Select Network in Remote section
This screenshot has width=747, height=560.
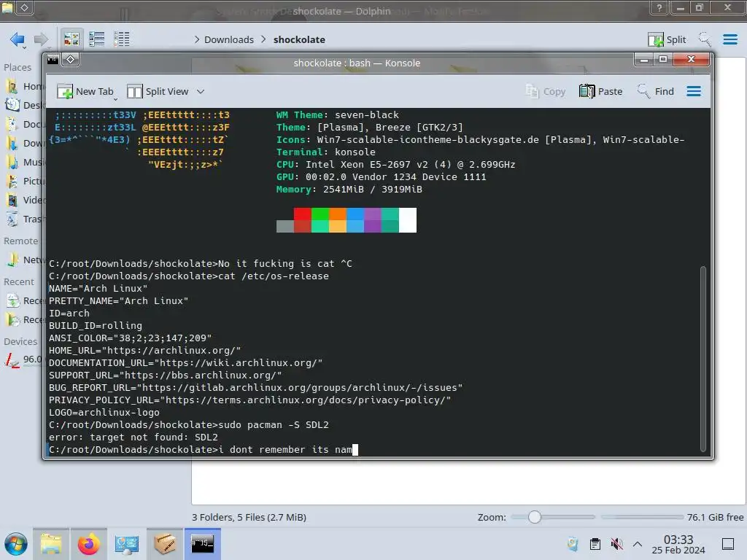coord(24,260)
